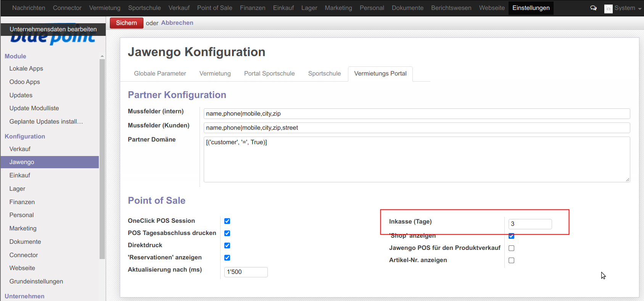Screen dimensions: 644x301
Task: Toggle the OneClick POS Session checkbox
Action: (227, 221)
